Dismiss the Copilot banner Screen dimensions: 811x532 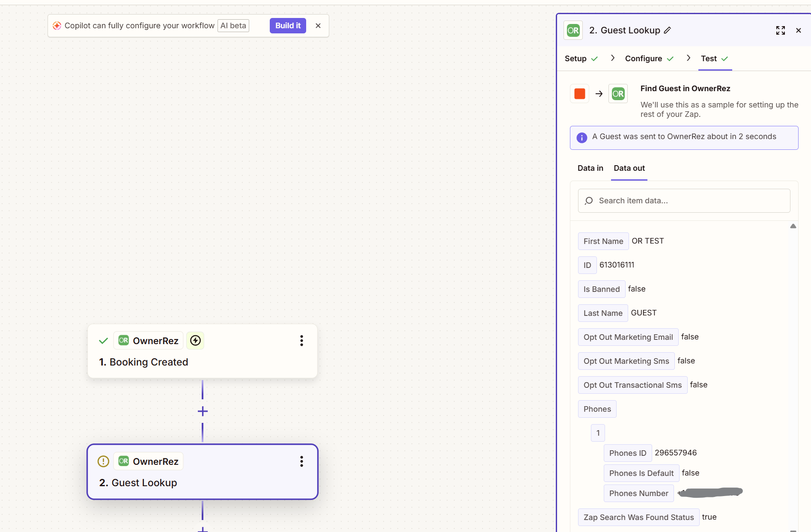318,26
